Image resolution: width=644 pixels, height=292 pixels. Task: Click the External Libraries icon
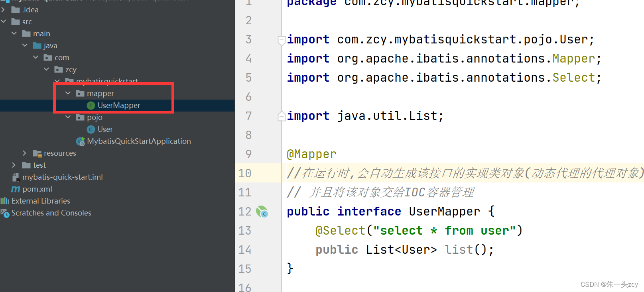5,201
